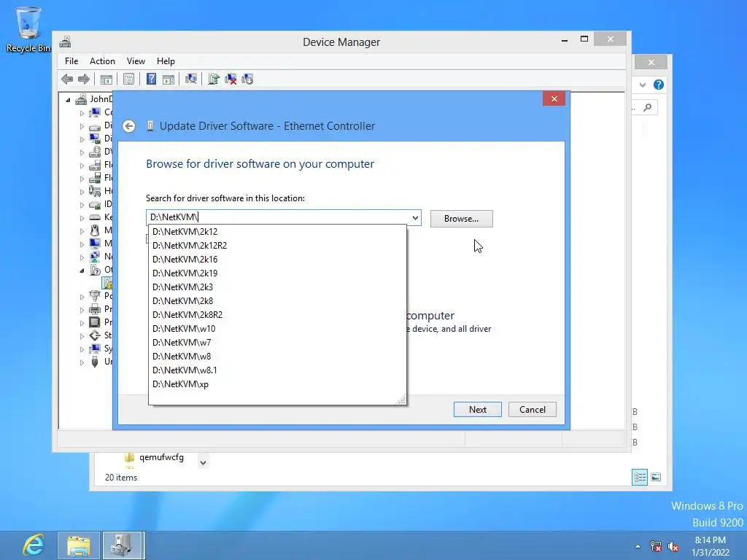
Task: Close the Update Driver Software dialog
Action: point(554,98)
